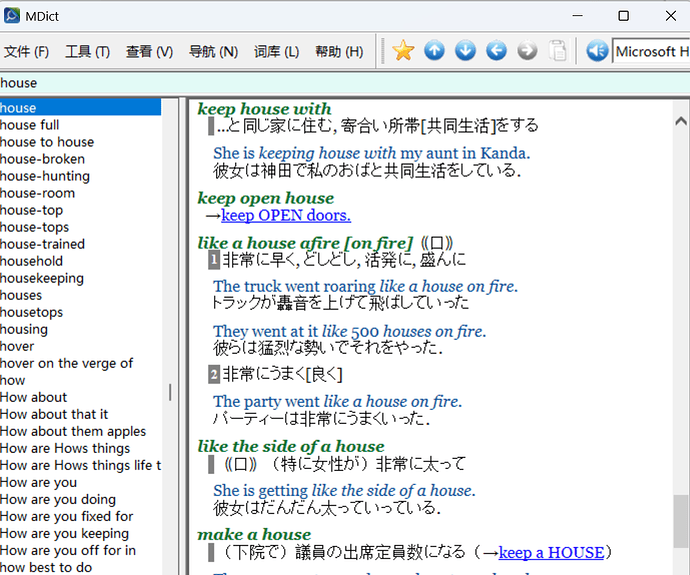
Task: Play pronunciation with speaker icon
Action: 597,51
